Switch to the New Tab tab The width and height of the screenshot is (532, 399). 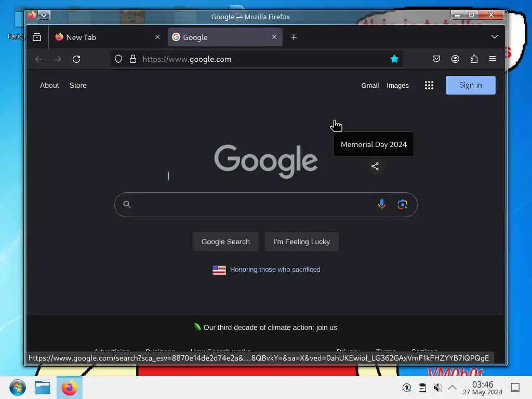coord(107,37)
